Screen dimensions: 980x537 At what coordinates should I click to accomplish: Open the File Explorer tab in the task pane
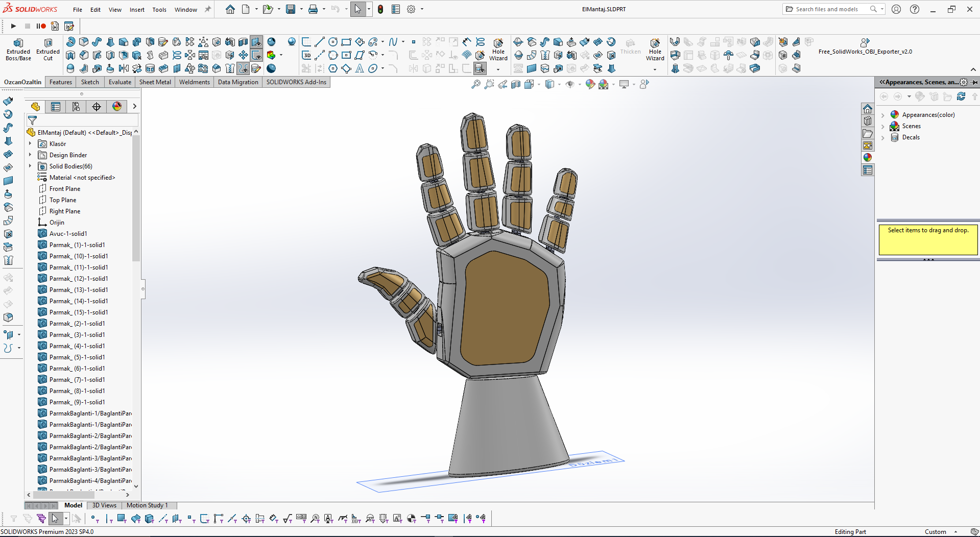pos(868,133)
